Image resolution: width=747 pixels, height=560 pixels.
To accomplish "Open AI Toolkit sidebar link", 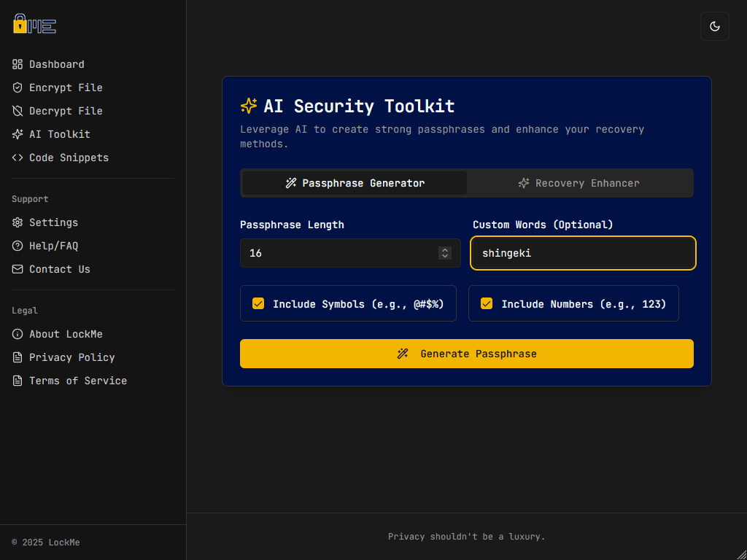I will (x=51, y=134).
